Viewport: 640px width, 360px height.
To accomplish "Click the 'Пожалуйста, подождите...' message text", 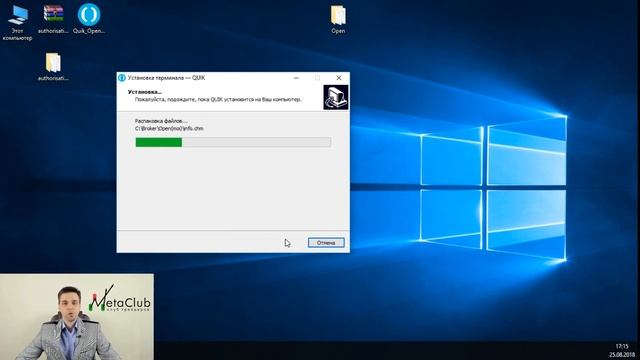I will point(218,99).
